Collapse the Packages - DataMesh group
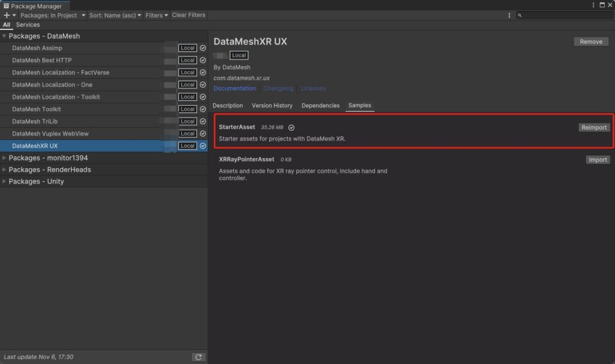The image size is (615, 364). click(5, 37)
